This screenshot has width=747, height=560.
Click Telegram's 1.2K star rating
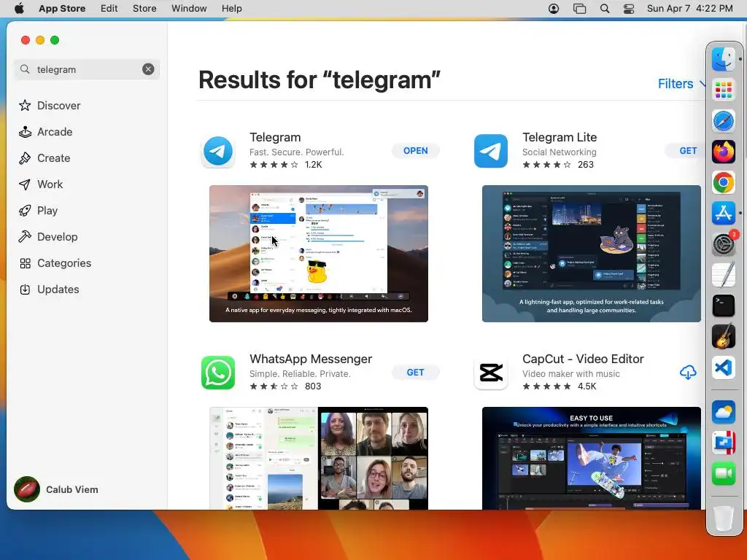[x=286, y=165]
